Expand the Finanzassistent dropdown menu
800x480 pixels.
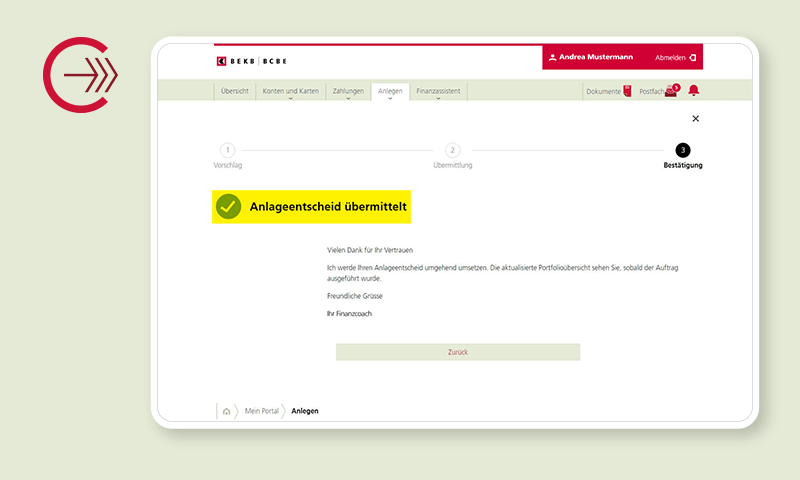438,91
